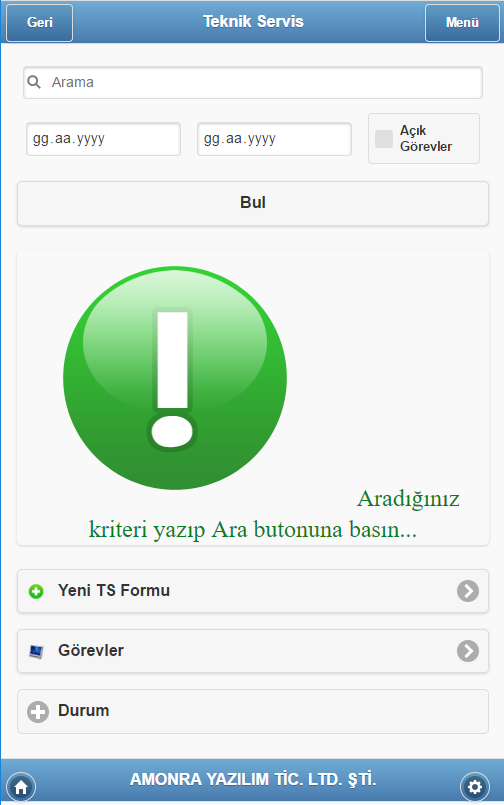The width and height of the screenshot is (504, 805).
Task: Open the Yeni TS Formu list item
Action: pos(253,591)
